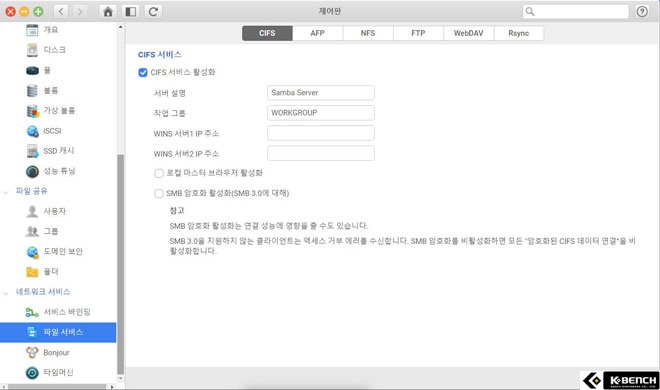Click the search field in the title bar
This screenshot has height=390, width=660.
coord(576,12)
